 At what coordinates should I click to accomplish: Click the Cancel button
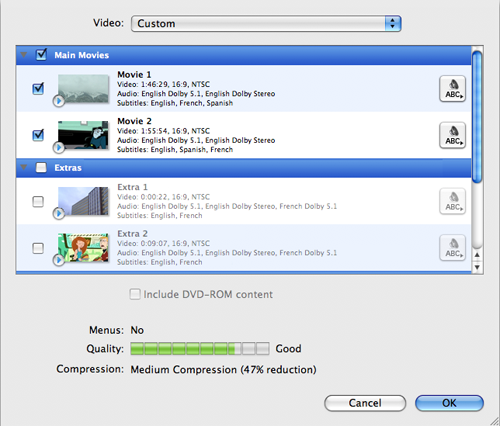pos(365,403)
